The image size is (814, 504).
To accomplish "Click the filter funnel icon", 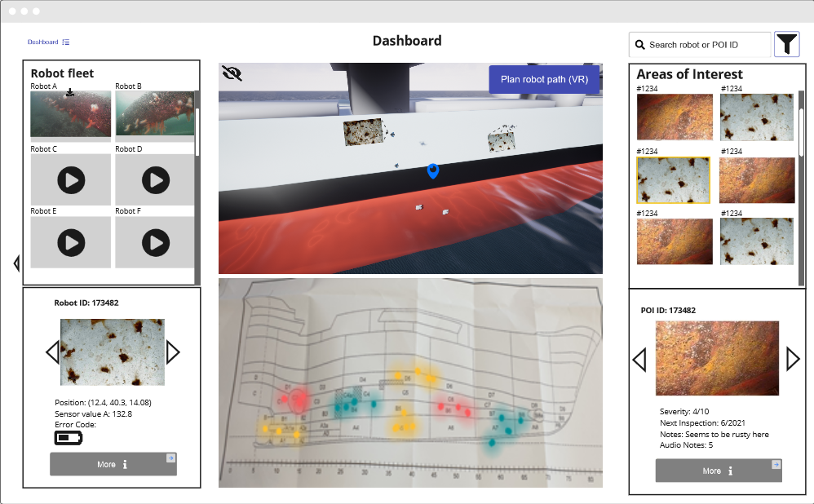I will click(786, 45).
